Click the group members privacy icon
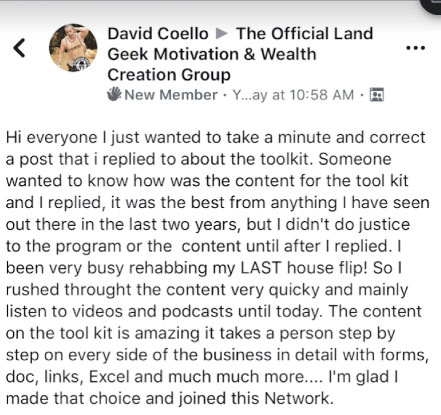Viewport: 441px width, 415px height. (x=377, y=95)
